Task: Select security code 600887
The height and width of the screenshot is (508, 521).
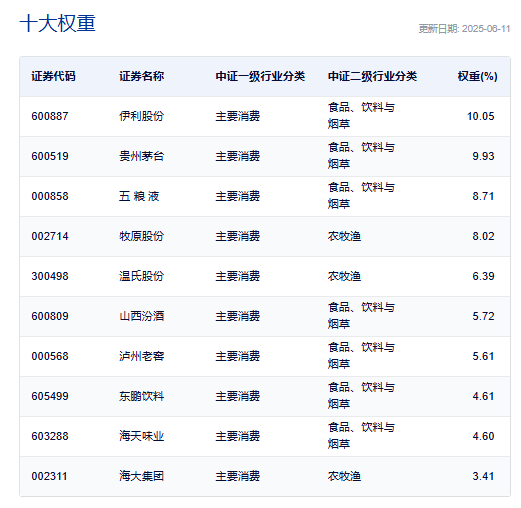Action: coord(50,116)
